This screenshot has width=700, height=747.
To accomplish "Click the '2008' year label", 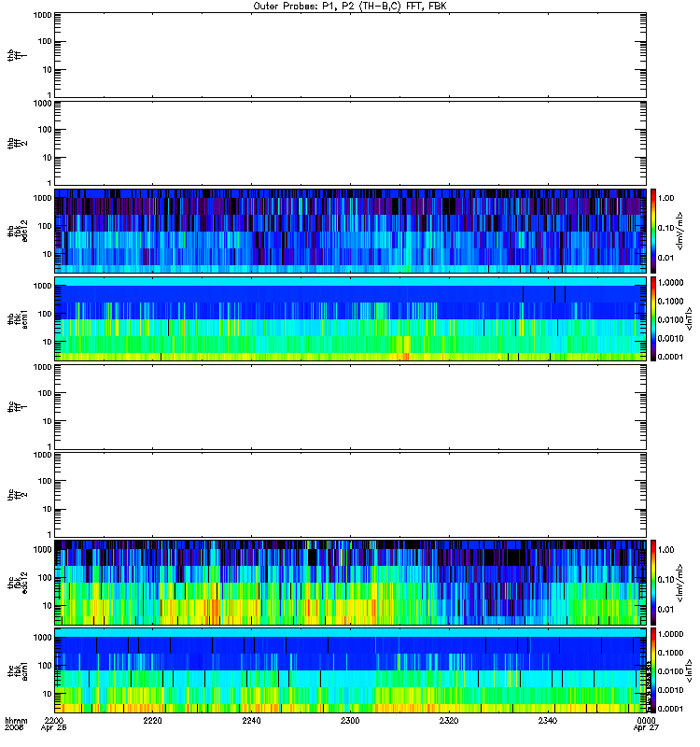I will 13,728.
